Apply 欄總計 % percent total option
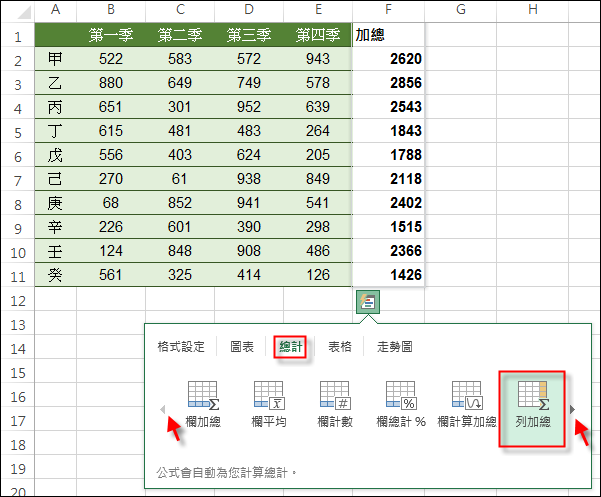The image size is (601, 497). click(401, 405)
